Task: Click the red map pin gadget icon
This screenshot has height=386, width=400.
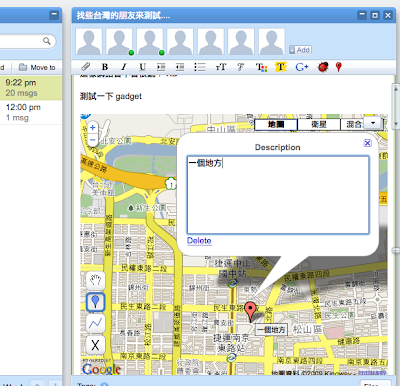Action: pos(339,67)
